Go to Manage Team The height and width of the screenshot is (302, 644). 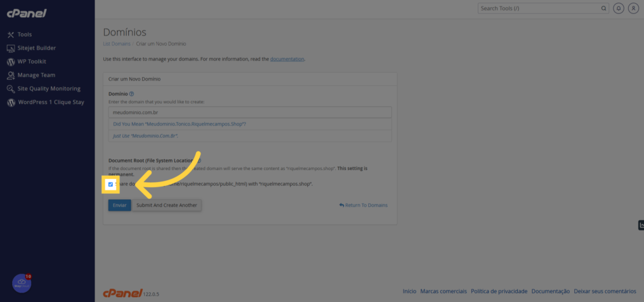coord(36,75)
